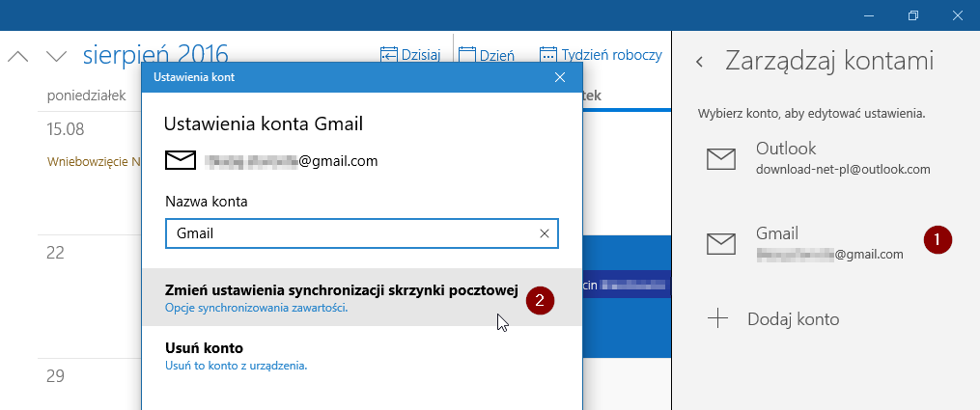Open the Wniebowzięcie holiday event
Screen dimensions: 980x410
tap(93, 162)
